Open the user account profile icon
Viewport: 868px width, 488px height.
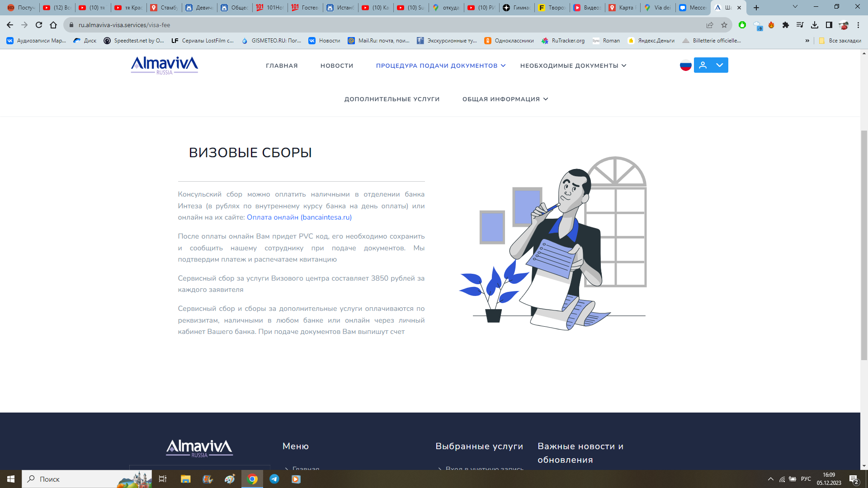click(x=703, y=66)
